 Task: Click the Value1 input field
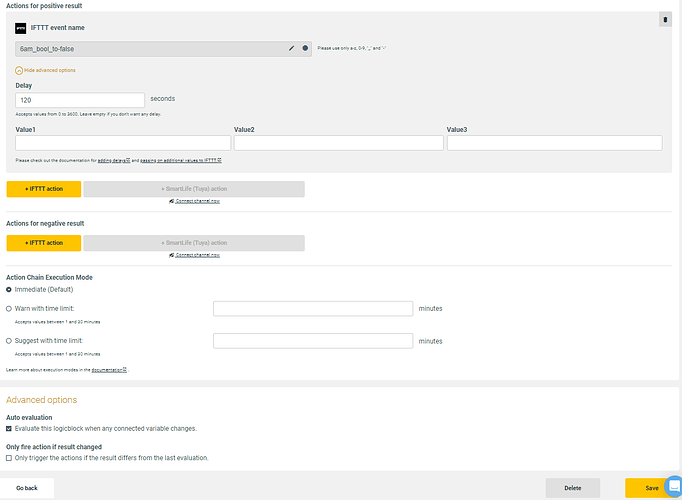[x=123, y=143]
